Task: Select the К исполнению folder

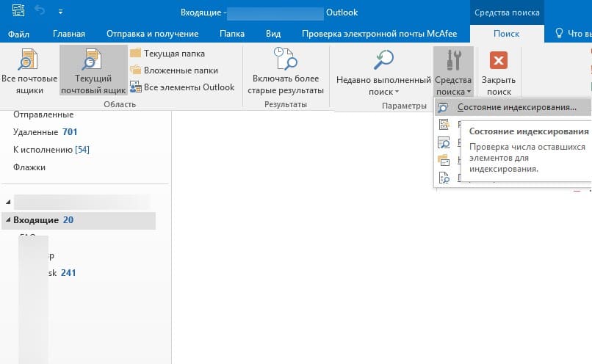Action: pos(51,150)
